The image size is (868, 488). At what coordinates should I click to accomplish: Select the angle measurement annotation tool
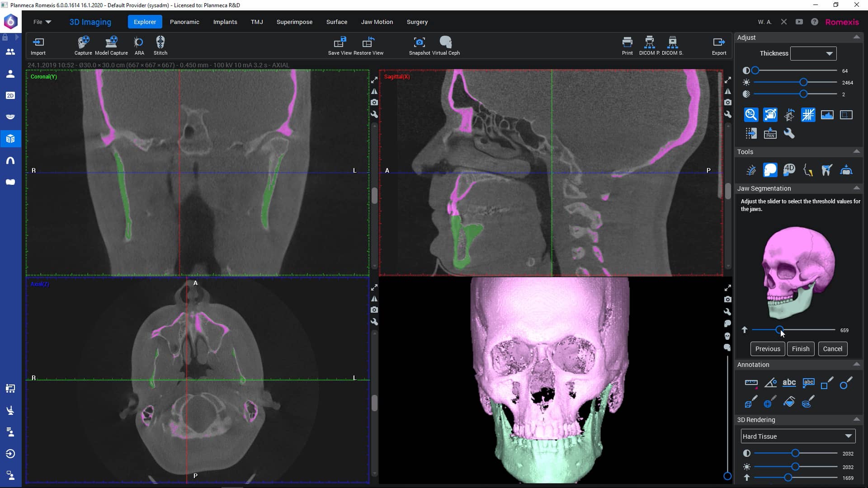[770, 382]
